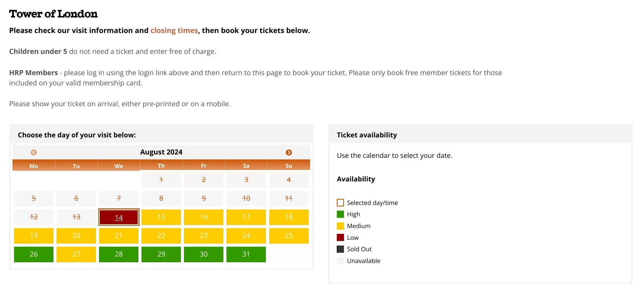This screenshot has height=293, width=644.
Task: Pick August 30 Friday date
Action: 204,254
